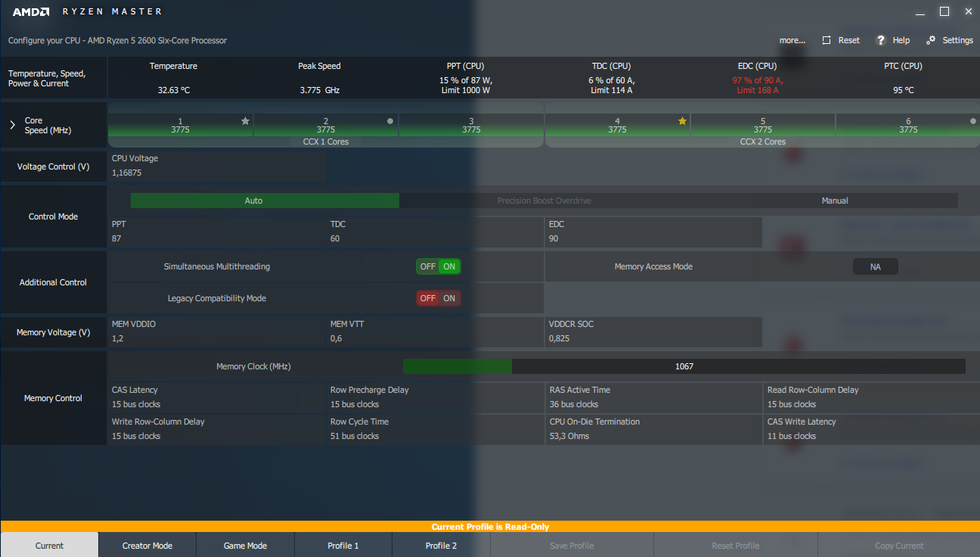Click the CPU Voltage value field
Viewport: 980px width, 557px height.
click(216, 166)
